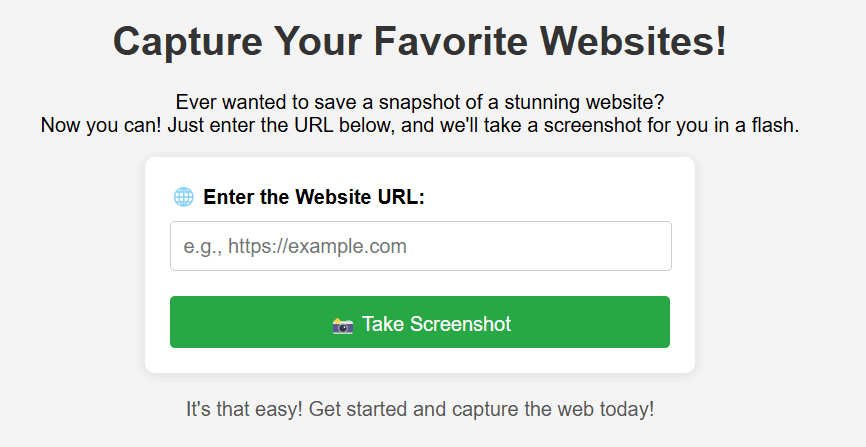The height and width of the screenshot is (447, 866).
Task: Click the camera icon on the green button
Action: (342, 325)
